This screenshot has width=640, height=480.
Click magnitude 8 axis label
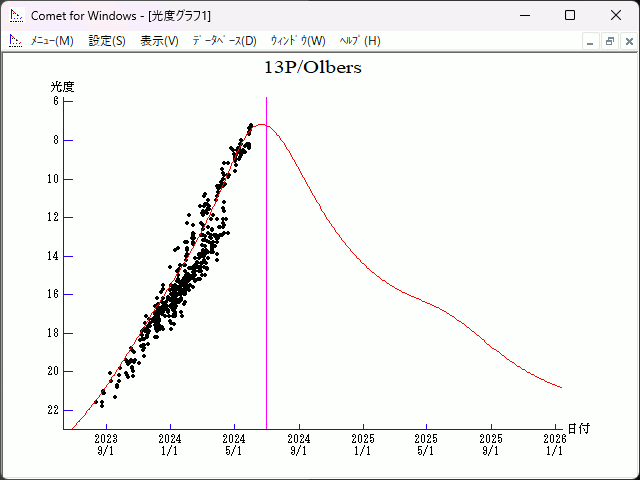[56, 140]
